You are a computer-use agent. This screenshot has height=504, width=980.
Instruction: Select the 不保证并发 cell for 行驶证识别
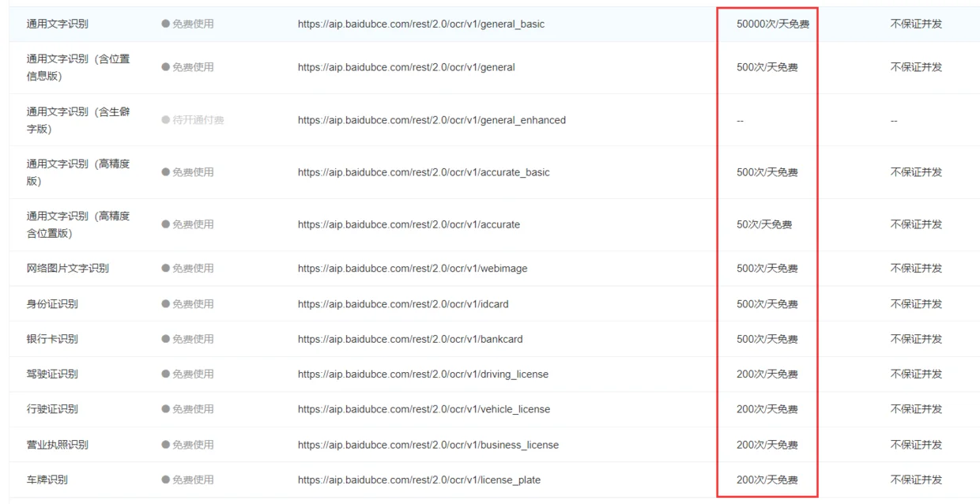pos(917,409)
